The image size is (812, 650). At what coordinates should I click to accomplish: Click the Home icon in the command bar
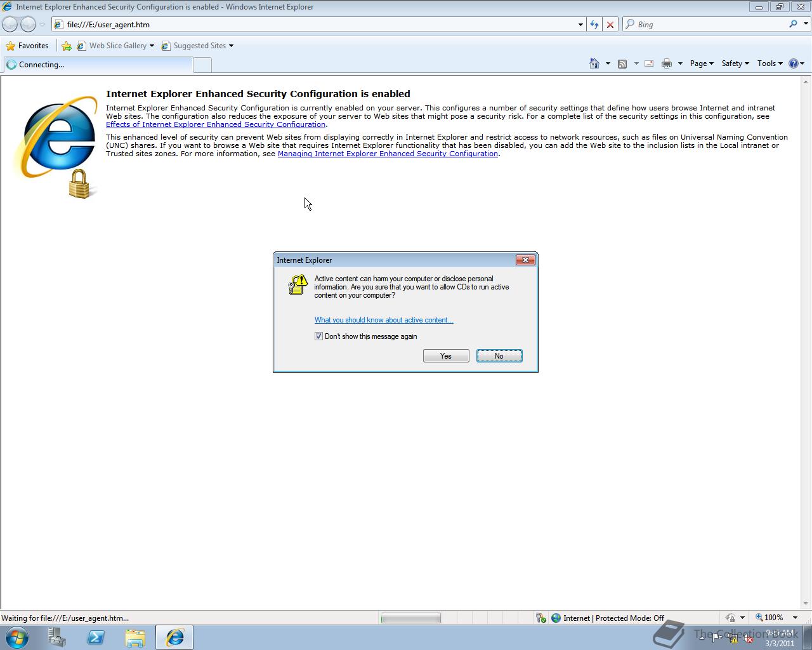(594, 63)
